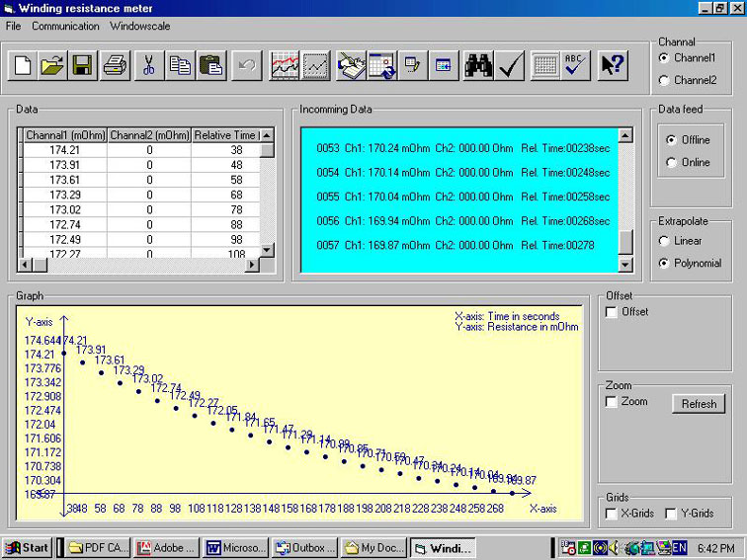The image size is (747, 560).
Task: Click the 0054 line in Incoming Data
Action: 463,173
